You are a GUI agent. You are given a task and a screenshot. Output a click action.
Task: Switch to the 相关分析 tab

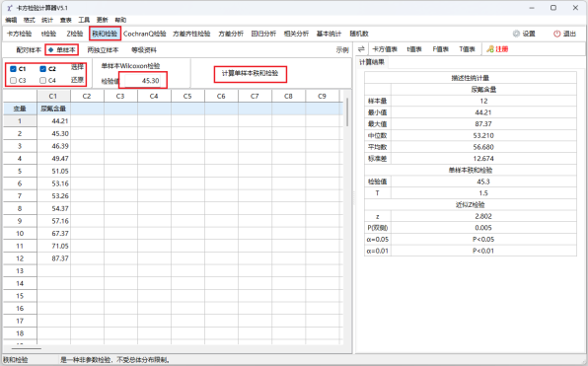pyautogui.click(x=296, y=34)
